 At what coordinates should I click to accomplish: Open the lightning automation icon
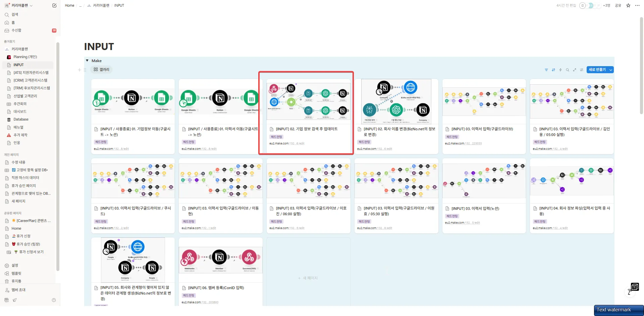click(x=560, y=70)
